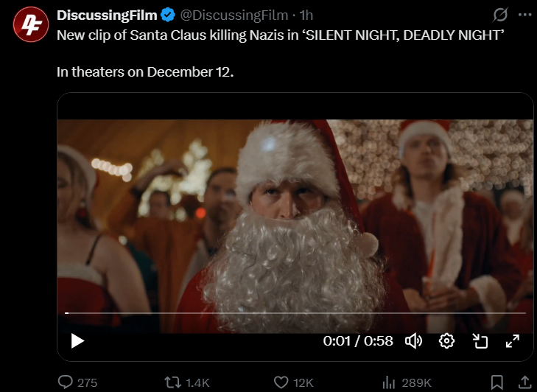Reply to the post with 275 comments
This screenshot has width=537, height=392.
66,382
